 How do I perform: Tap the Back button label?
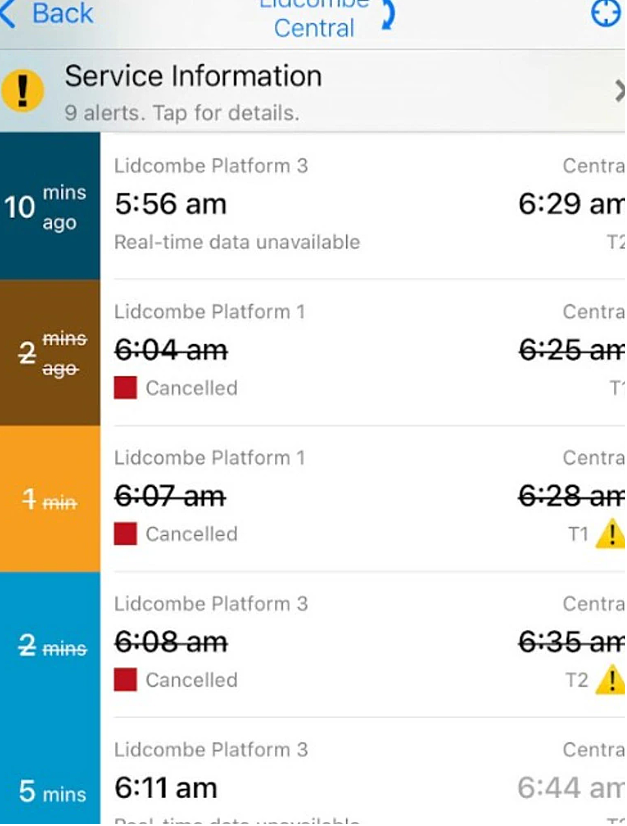pyautogui.click(x=63, y=13)
